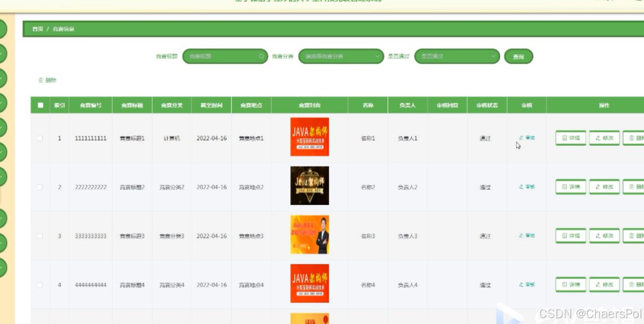Click the cell 2222222222
This screenshot has width=644, height=324.
(91, 187)
